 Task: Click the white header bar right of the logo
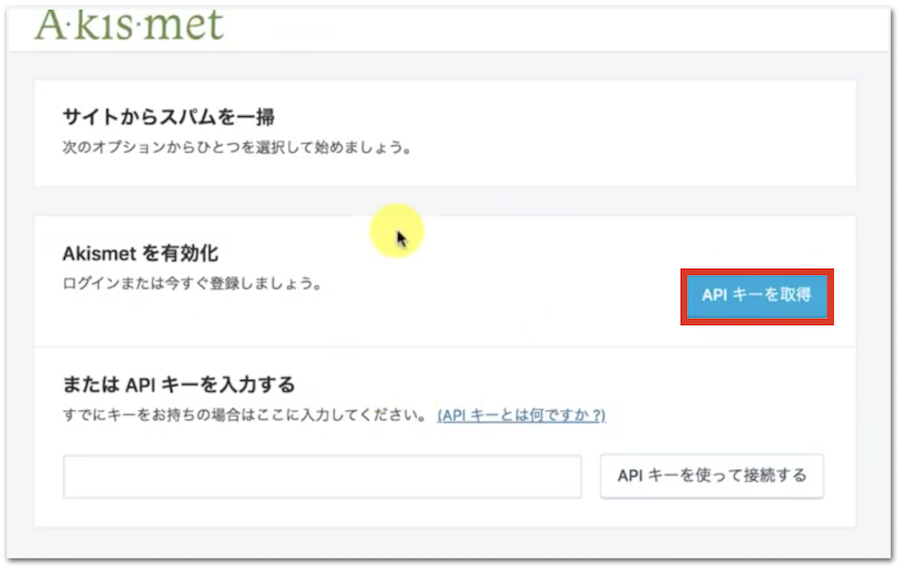pos(550,28)
